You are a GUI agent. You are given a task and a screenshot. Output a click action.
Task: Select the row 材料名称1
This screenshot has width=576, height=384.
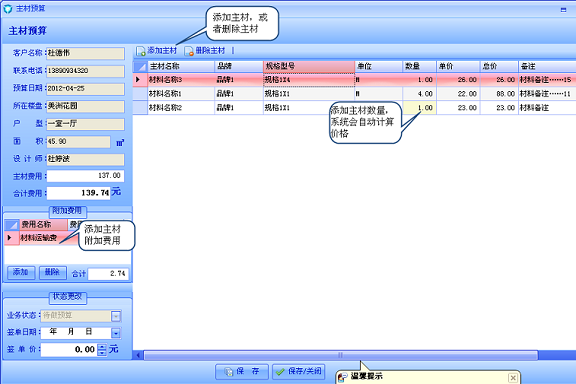[354, 94]
